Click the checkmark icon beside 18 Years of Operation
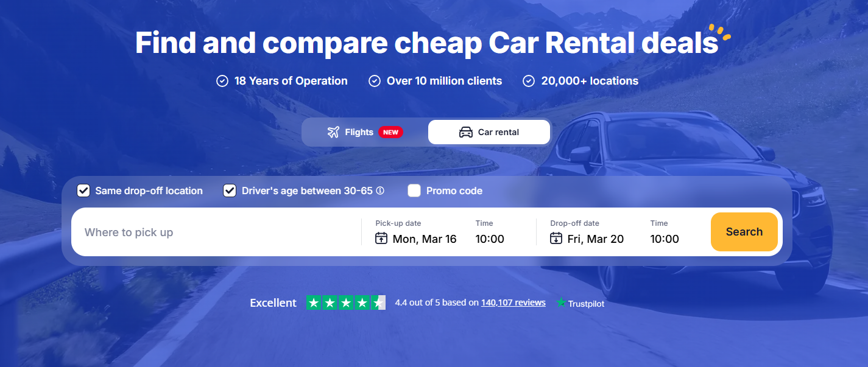The width and height of the screenshot is (868, 367). [x=222, y=81]
